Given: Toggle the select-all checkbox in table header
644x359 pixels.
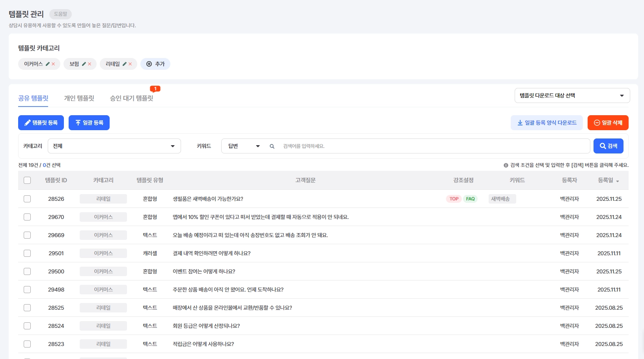Looking at the screenshot, I should 27,180.
